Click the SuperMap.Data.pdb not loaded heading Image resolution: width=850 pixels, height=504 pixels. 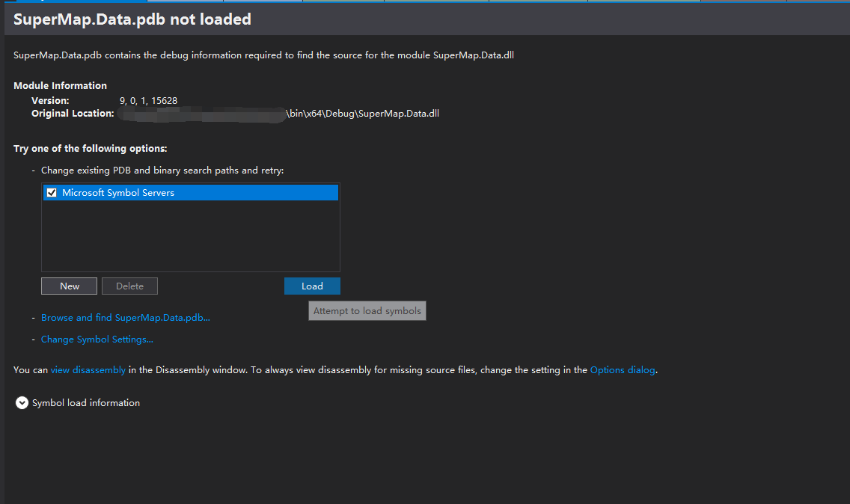click(x=132, y=19)
